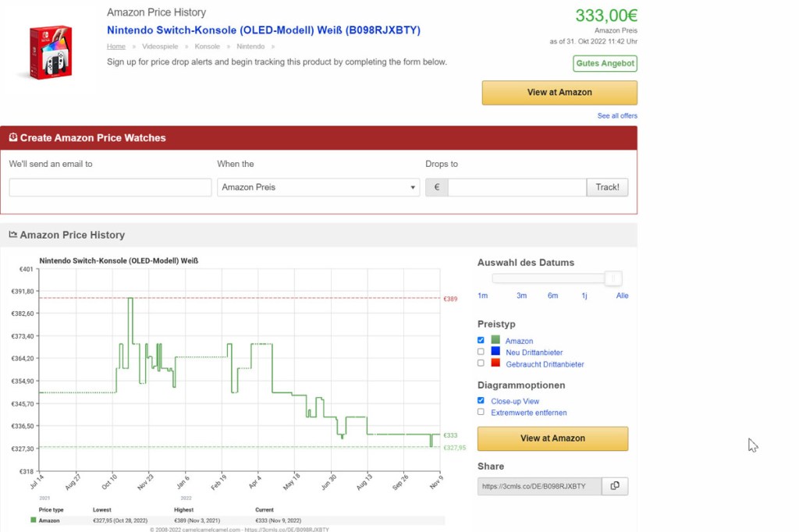Click the price watch clock icon
The width and height of the screenshot is (799, 532).
13,137
